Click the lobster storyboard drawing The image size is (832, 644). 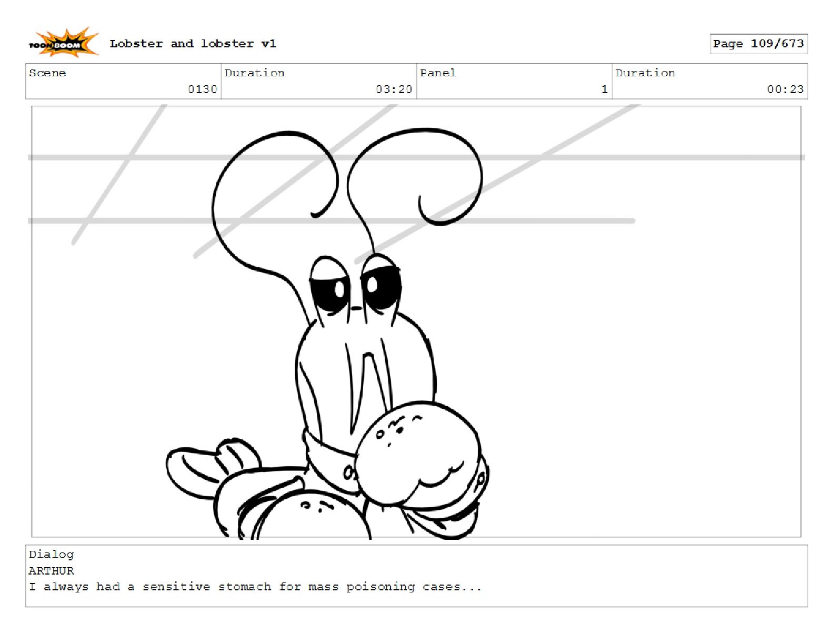pos(416,321)
